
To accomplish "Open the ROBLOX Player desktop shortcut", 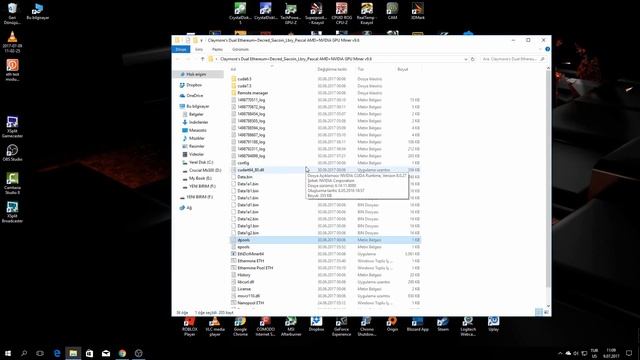I will tap(189, 326).
